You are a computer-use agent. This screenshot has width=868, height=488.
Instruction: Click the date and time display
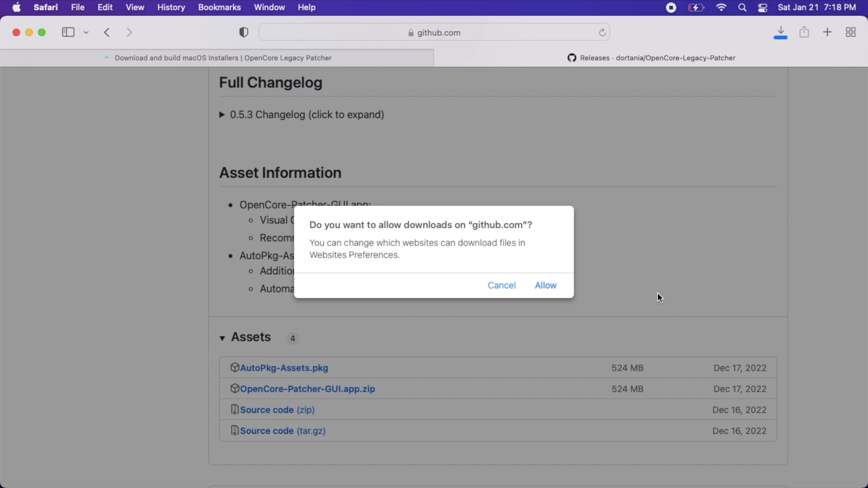click(816, 7)
